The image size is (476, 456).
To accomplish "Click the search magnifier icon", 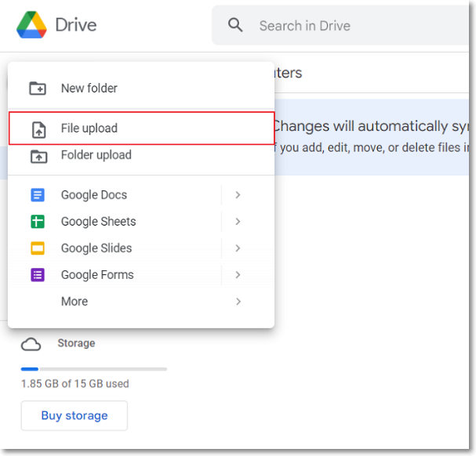I will [235, 25].
